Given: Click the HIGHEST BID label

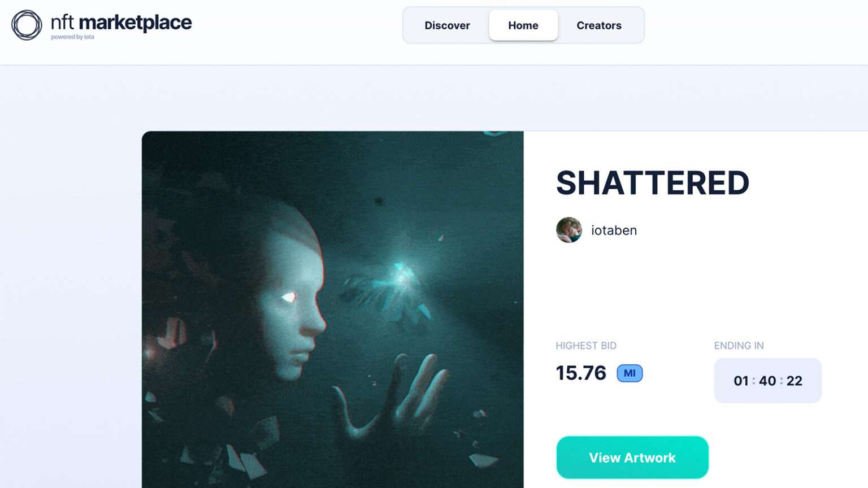Looking at the screenshot, I should (586, 346).
